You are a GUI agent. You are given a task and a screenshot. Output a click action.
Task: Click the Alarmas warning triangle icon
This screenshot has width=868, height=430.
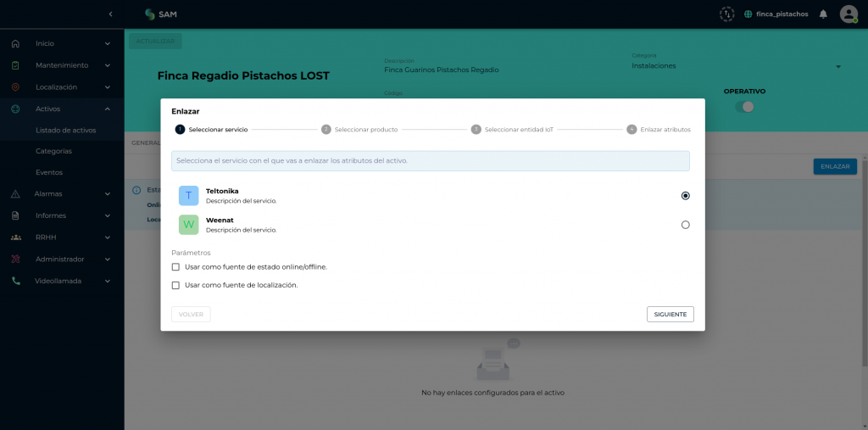coord(15,193)
